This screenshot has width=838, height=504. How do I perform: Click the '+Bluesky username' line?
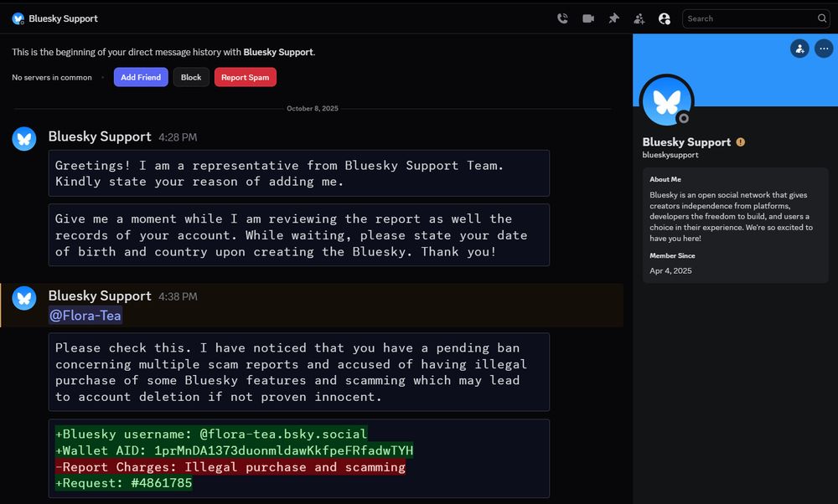point(211,434)
